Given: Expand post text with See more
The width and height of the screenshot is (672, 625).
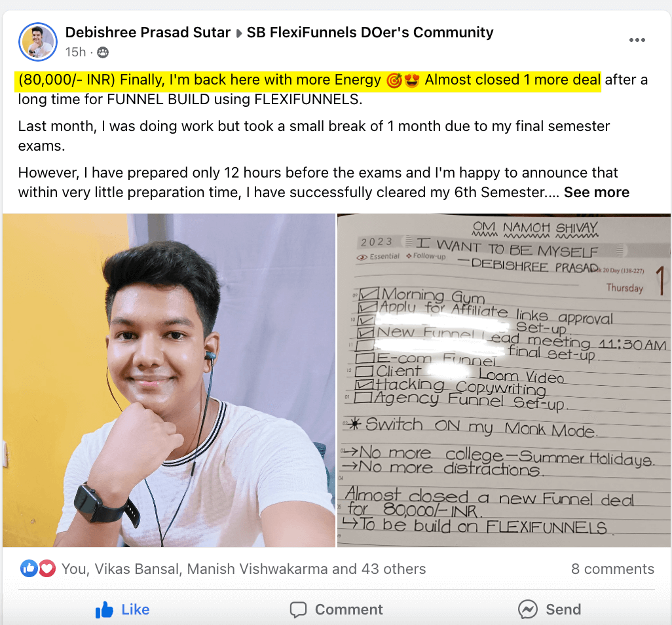Looking at the screenshot, I should (x=596, y=192).
